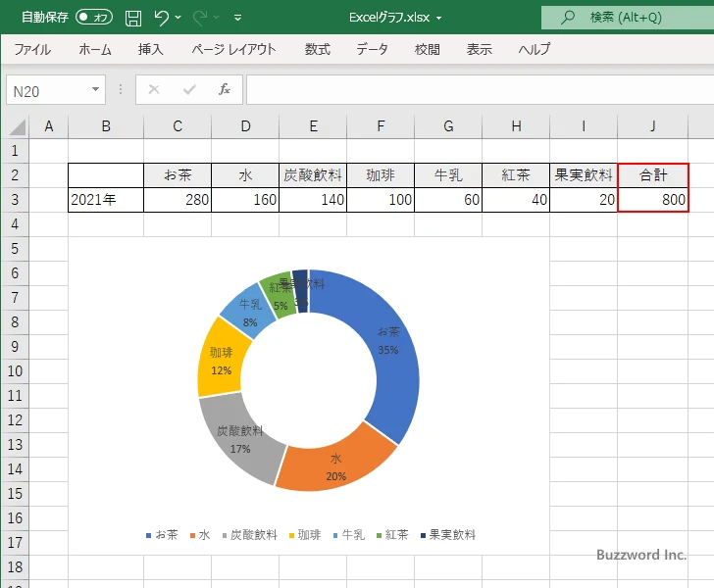Click the 紅茶 legend entry
714x588 pixels.
(392, 535)
